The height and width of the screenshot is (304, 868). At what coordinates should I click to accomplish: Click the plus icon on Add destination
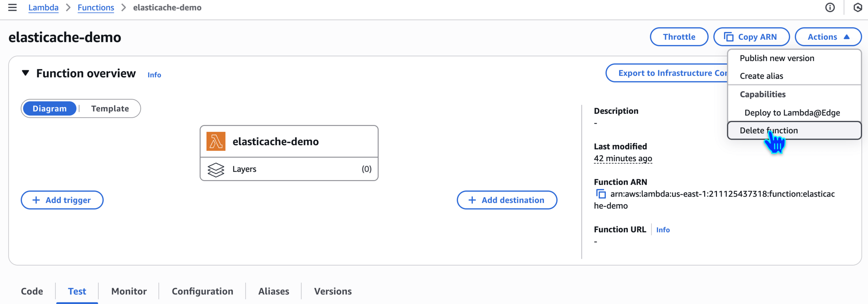pos(472,200)
